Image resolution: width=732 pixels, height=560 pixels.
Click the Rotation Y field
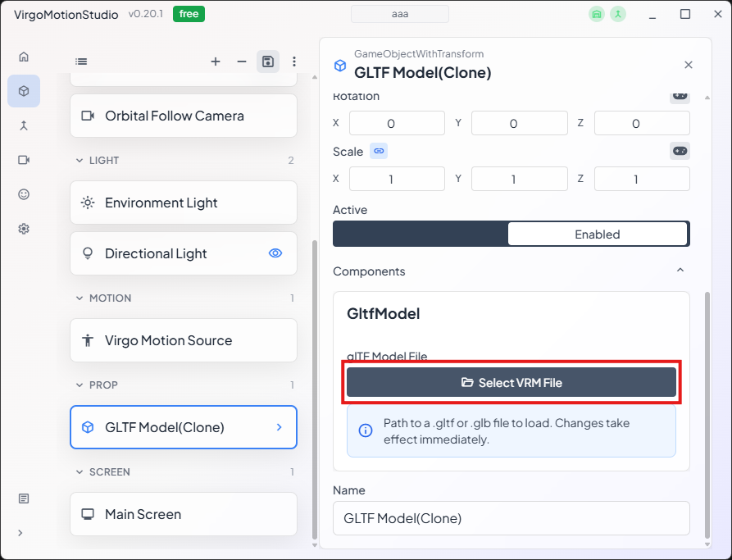519,123
